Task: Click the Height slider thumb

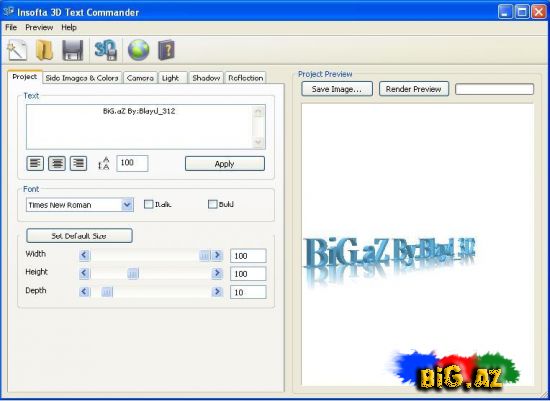Action: click(x=133, y=273)
